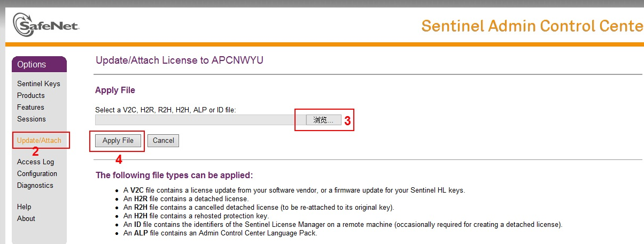The width and height of the screenshot is (644, 244).
Task: Open the Access Log
Action: click(35, 162)
